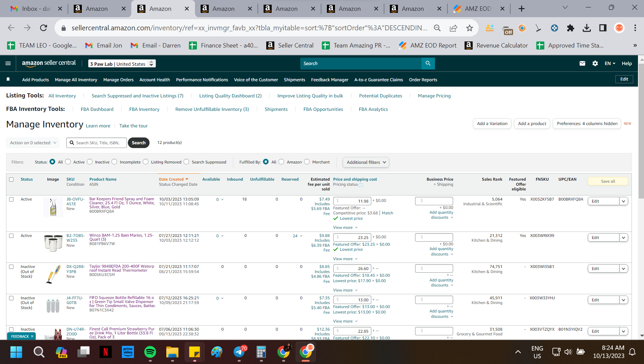Open the FBA Dashboard link

(x=97, y=109)
